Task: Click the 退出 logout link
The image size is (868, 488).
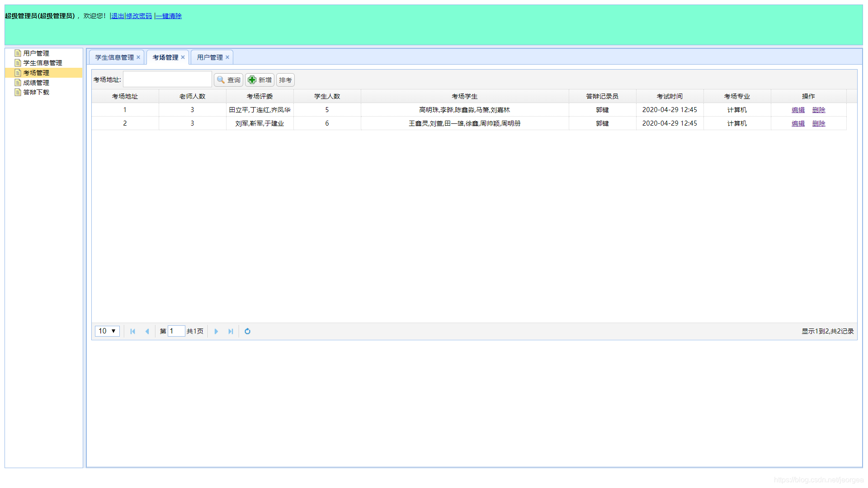Action: 118,16
